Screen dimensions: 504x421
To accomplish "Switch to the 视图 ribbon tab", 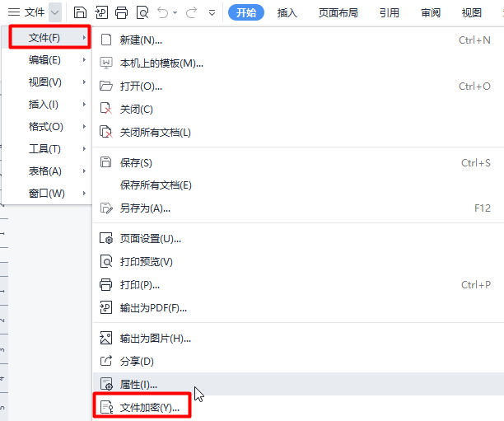I will pyautogui.click(x=472, y=12).
